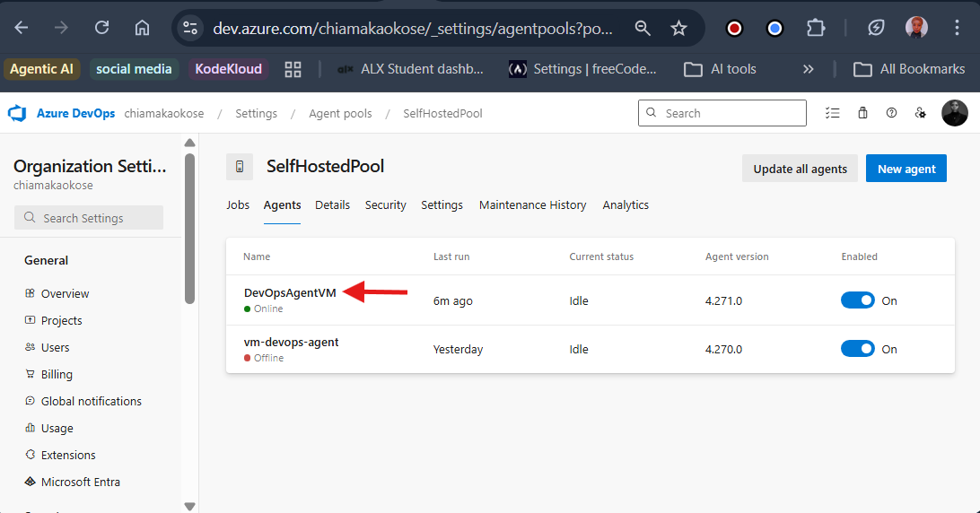Click the sidebar scrollbar thumb
This screenshot has width=980, height=513.
point(190,229)
